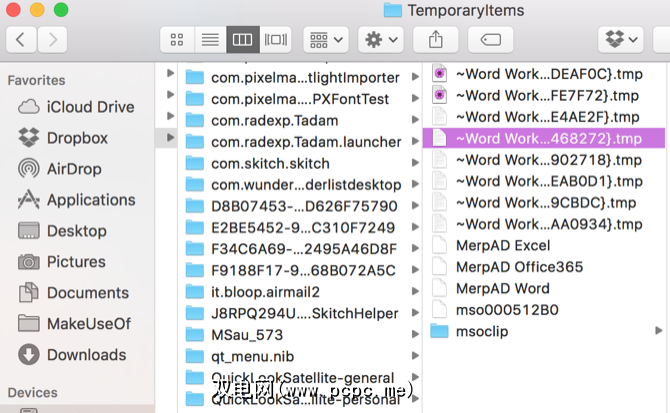Screen dimensions: 670x413
Task: Expand arrow beside qt_menu.nib
Action: click(415, 356)
